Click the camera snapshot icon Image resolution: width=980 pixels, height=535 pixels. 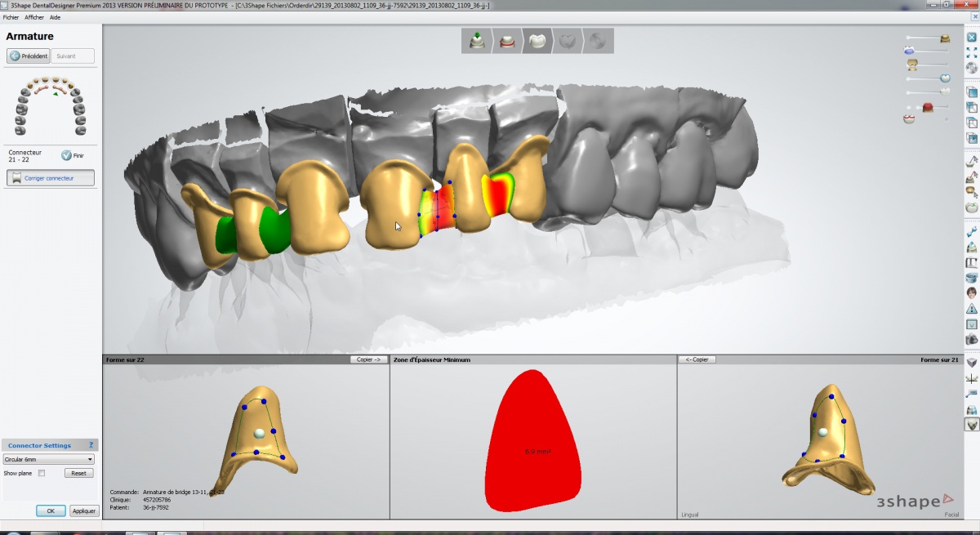click(x=972, y=339)
